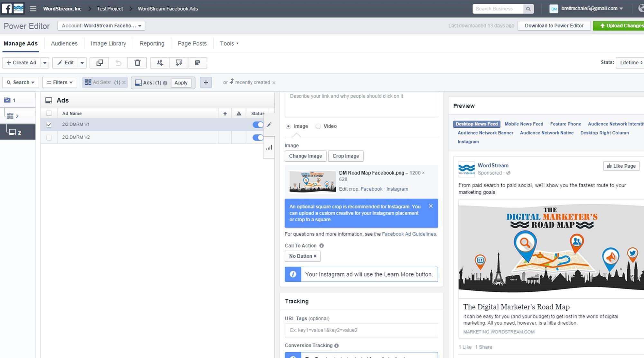Image resolution: width=644 pixels, height=358 pixels.
Task: Click the URL Tags input field
Action: coord(361,330)
